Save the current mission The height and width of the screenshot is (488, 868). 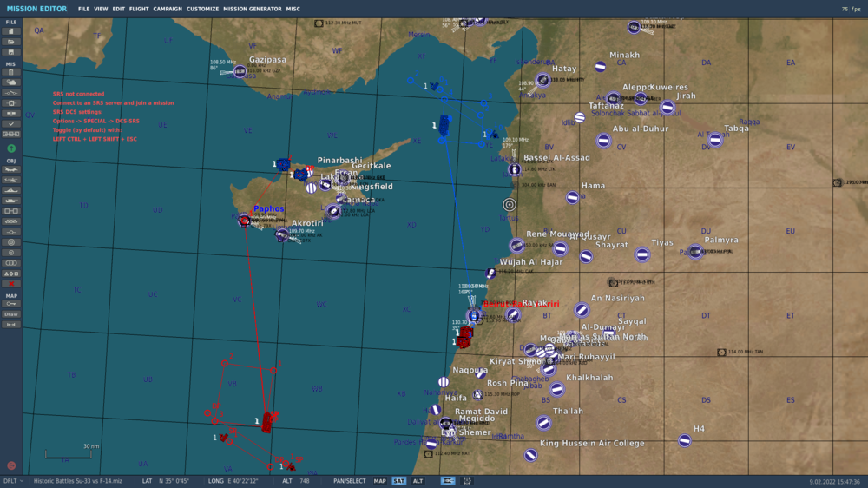coord(11,52)
